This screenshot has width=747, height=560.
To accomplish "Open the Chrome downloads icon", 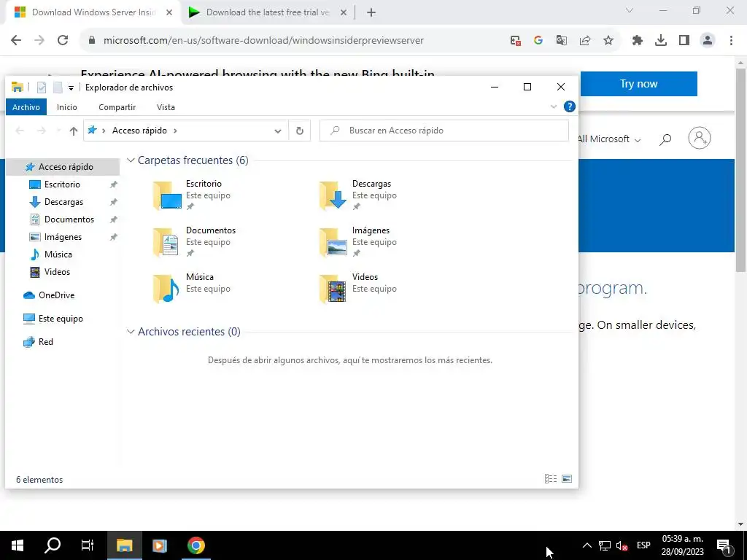I will point(661,41).
